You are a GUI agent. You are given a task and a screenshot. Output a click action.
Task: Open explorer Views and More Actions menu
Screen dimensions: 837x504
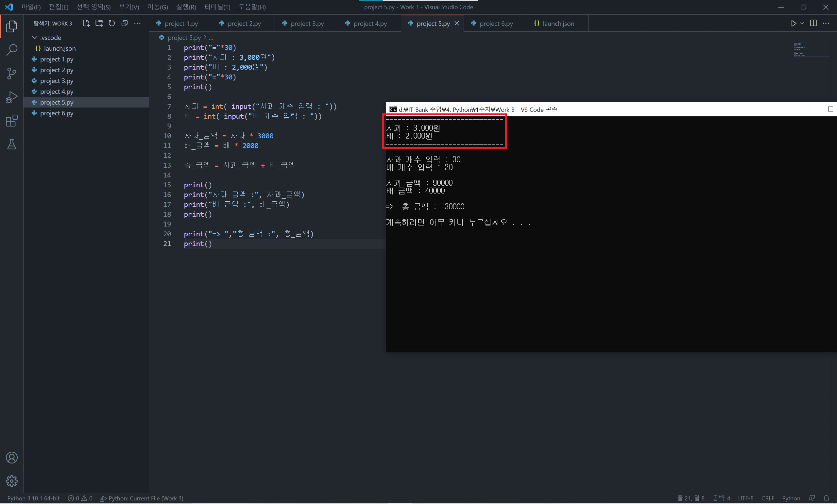(x=137, y=23)
